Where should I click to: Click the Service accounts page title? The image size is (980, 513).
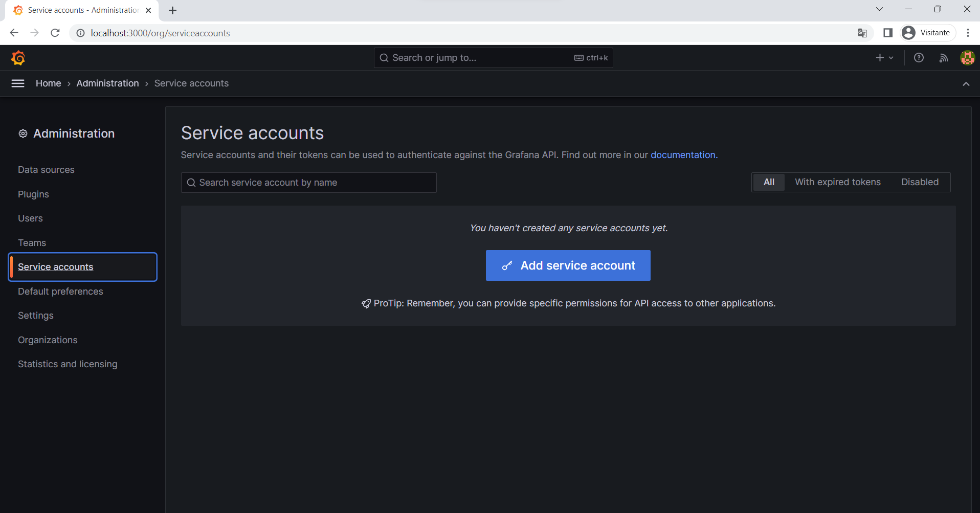252,133
